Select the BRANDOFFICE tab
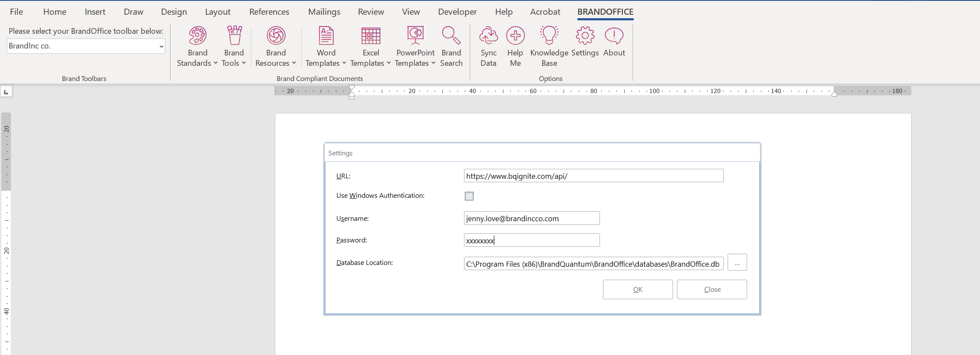 tap(605, 12)
